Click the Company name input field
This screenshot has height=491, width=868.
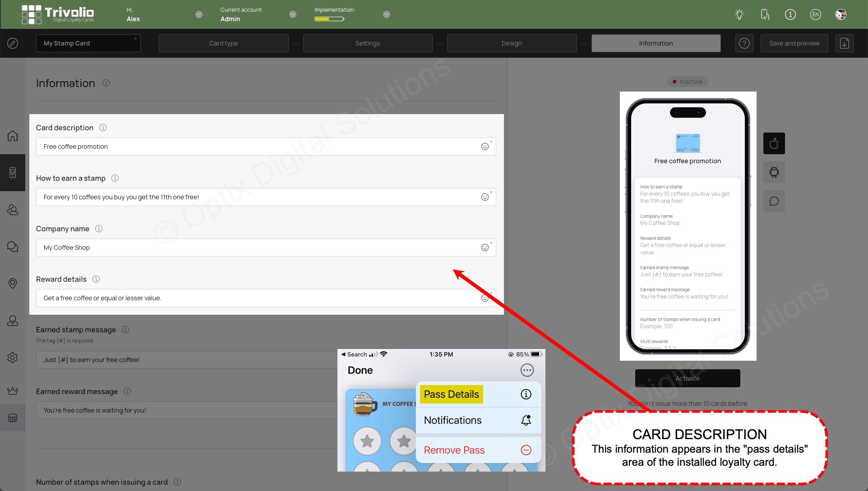[266, 248]
